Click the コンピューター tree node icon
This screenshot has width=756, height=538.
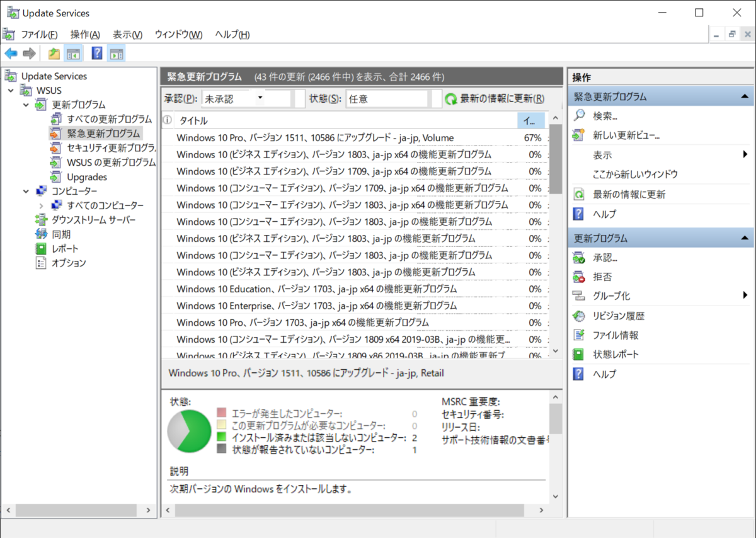[40, 191]
